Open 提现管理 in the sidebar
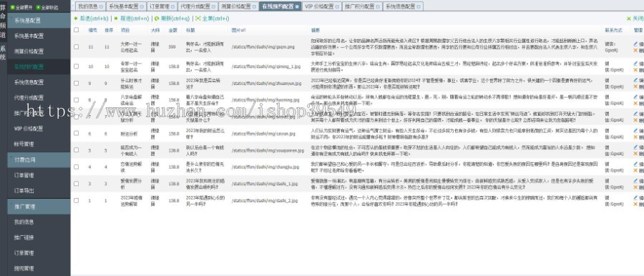644x276 pixels. (x=24, y=269)
